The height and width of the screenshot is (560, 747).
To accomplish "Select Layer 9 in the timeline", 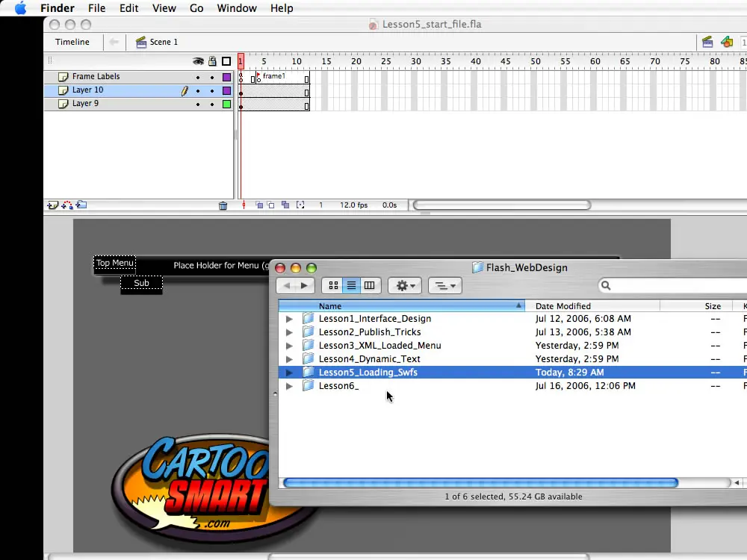I will pos(138,103).
